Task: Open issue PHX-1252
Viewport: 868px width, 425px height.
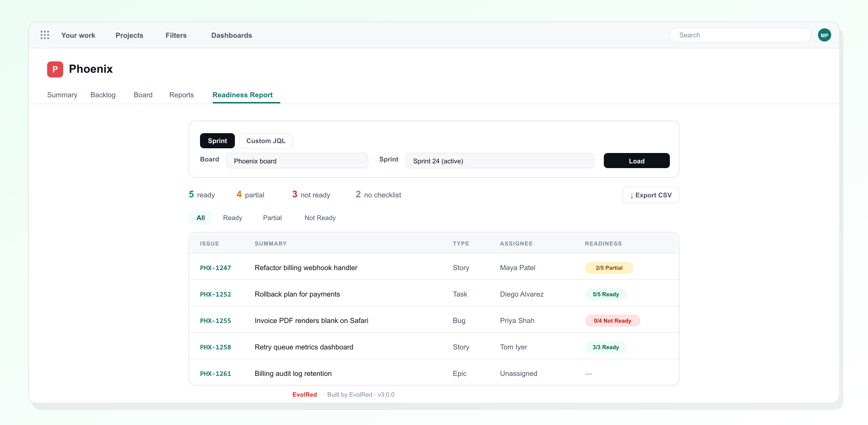Action: [216, 294]
